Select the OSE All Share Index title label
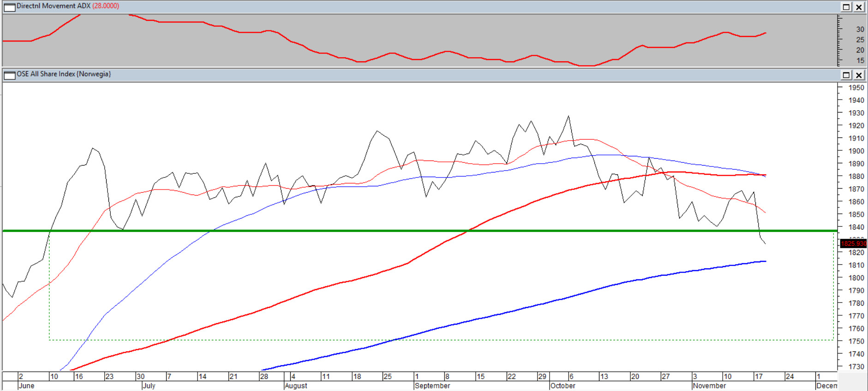 tap(64, 74)
